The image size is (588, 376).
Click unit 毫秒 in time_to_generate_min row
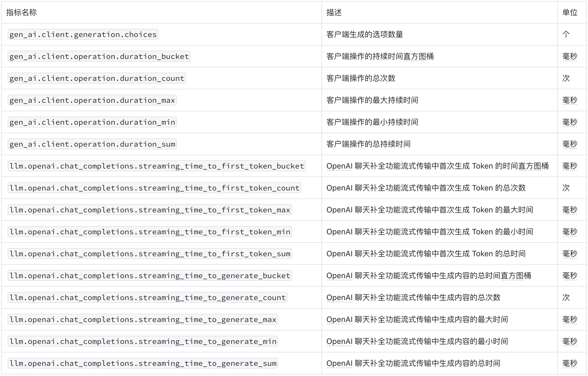click(570, 341)
